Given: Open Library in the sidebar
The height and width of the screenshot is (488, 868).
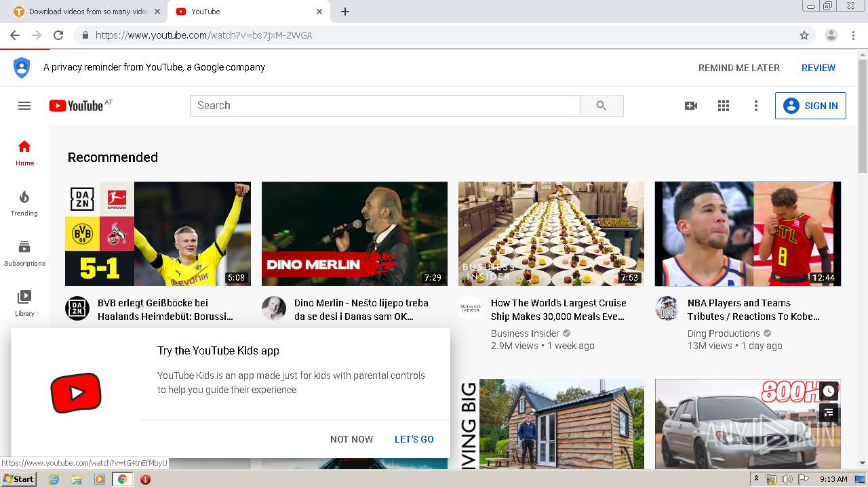Looking at the screenshot, I should pos(24,304).
